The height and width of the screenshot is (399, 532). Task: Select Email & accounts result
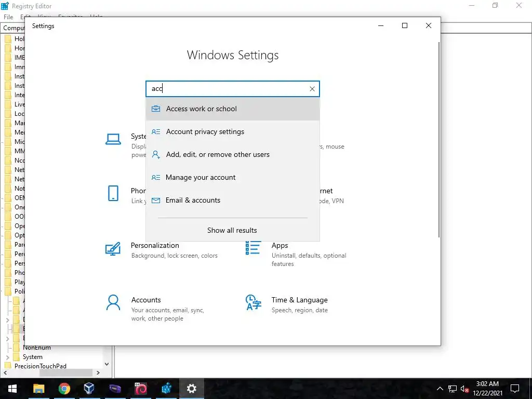233,200
